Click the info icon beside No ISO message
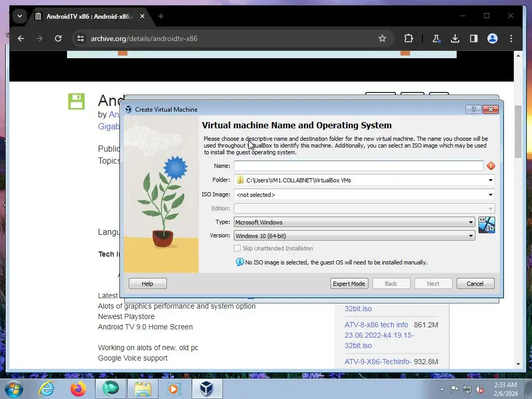Viewport: 532px width, 399px height. 240,262
